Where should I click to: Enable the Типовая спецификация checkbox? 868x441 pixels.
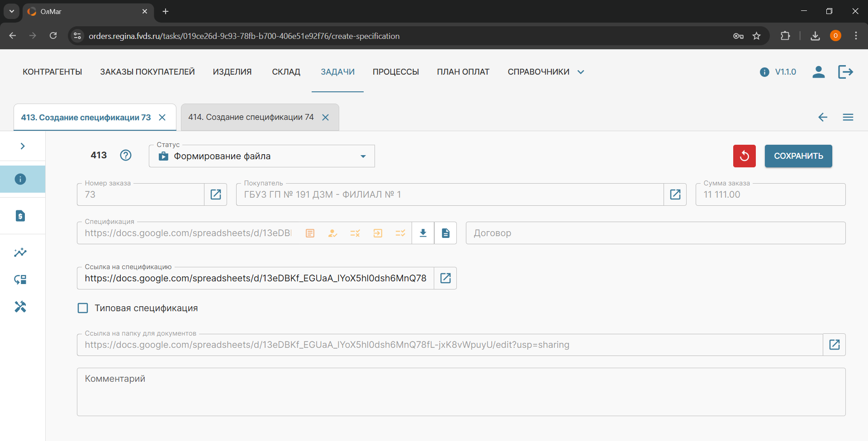click(x=83, y=308)
